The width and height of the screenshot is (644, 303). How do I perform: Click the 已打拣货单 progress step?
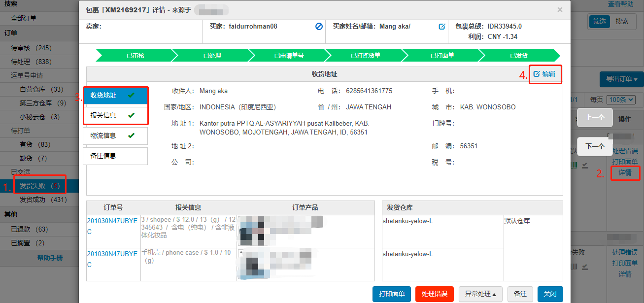[x=365, y=55]
